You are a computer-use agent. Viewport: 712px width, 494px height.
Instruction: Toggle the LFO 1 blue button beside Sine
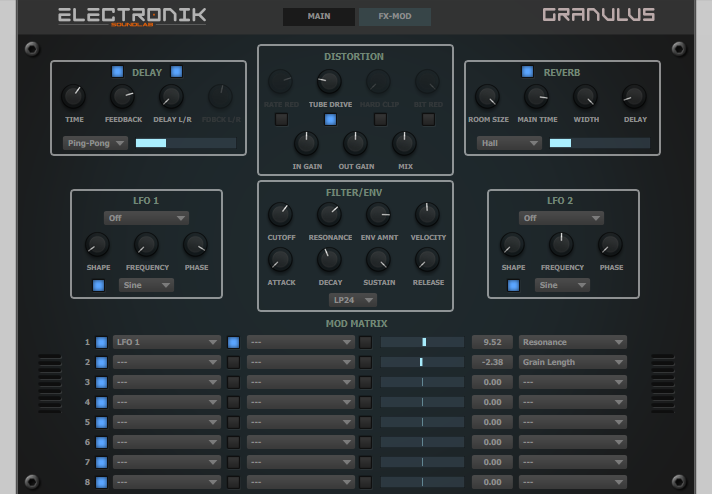99,285
